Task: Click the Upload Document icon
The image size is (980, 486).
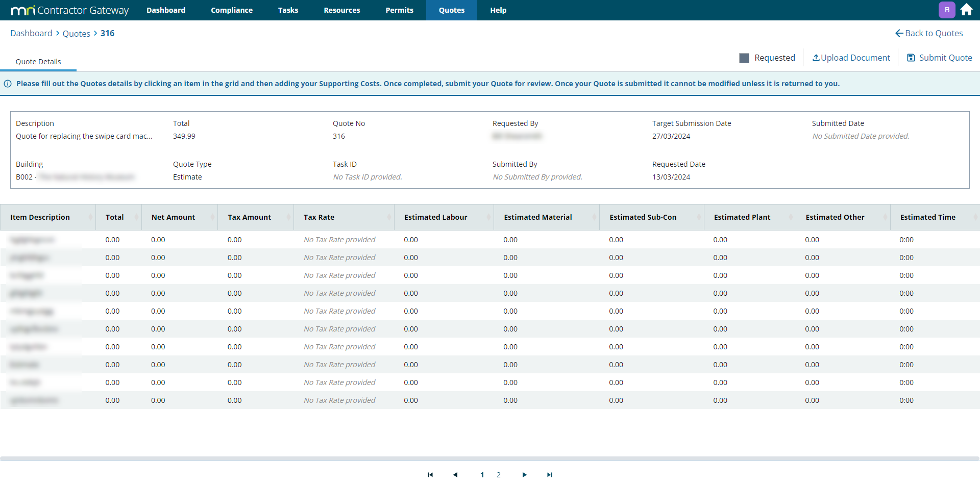Action: click(x=816, y=58)
